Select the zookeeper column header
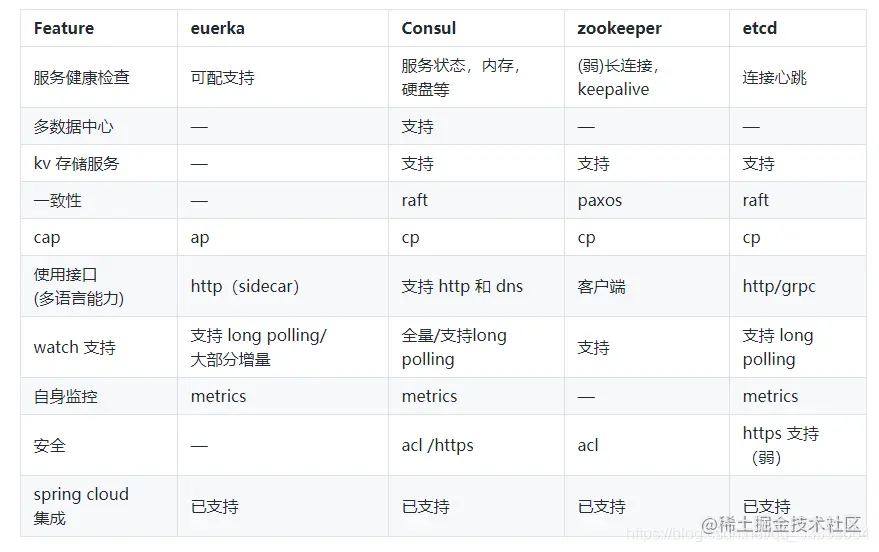Screen dimensions: 879x552 [619, 28]
